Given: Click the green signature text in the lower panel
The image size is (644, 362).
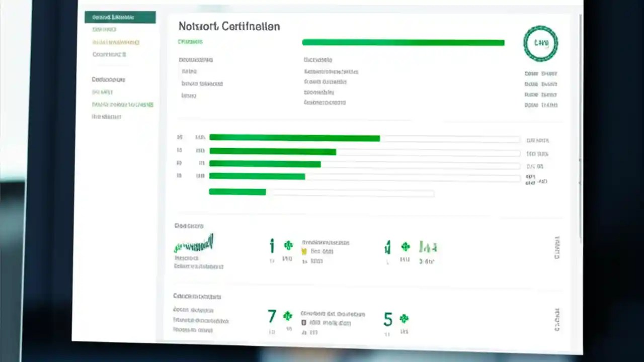Looking at the screenshot, I should [x=194, y=245].
